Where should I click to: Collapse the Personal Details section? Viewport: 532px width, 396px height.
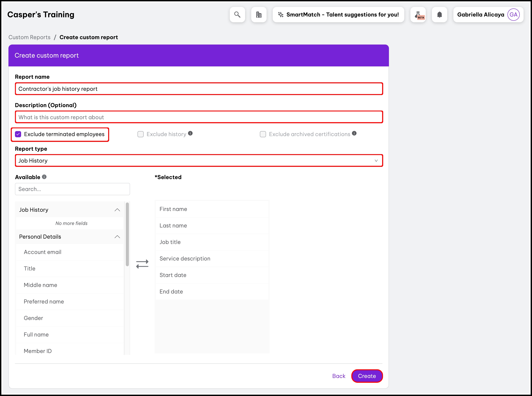click(x=117, y=237)
